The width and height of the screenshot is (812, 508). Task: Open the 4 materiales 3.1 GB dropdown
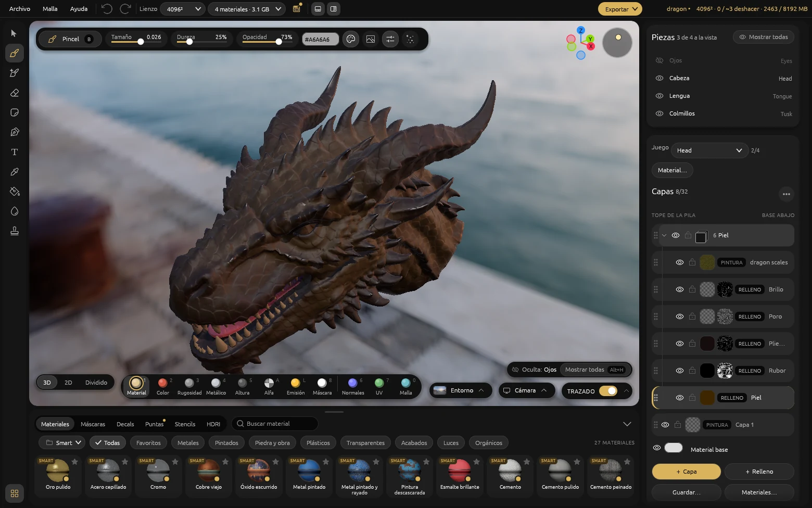pyautogui.click(x=247, y=9)
